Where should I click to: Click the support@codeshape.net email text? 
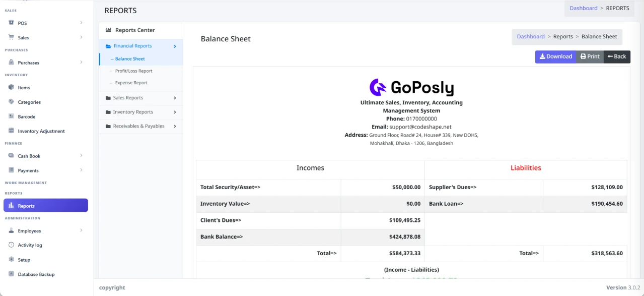point(420,127)
